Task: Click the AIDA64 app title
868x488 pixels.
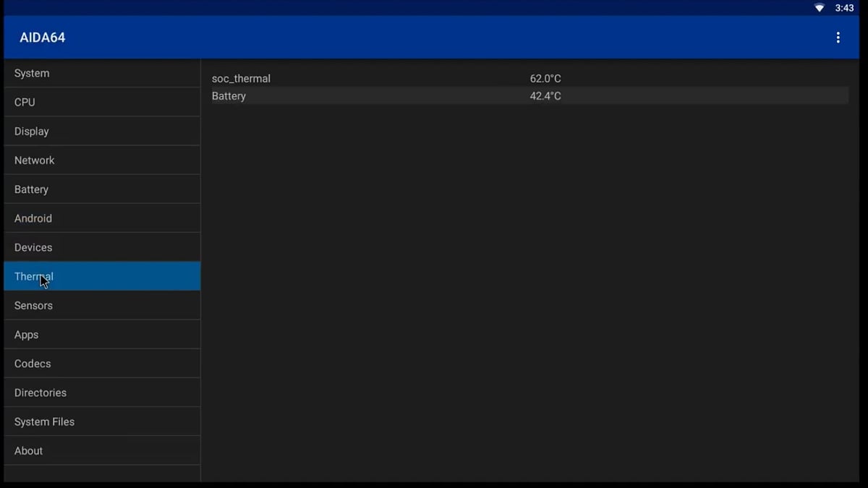Action: [43, 38]
